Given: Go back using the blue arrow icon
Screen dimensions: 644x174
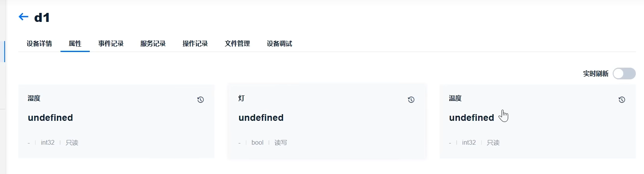Looking at the screenshot, I should (x=23, y=17).
